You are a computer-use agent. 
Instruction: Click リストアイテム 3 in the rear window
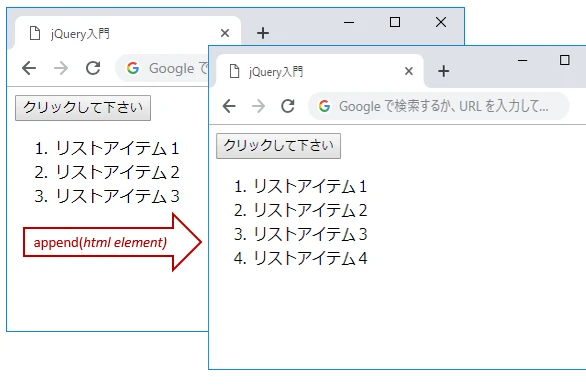[117, 196]
